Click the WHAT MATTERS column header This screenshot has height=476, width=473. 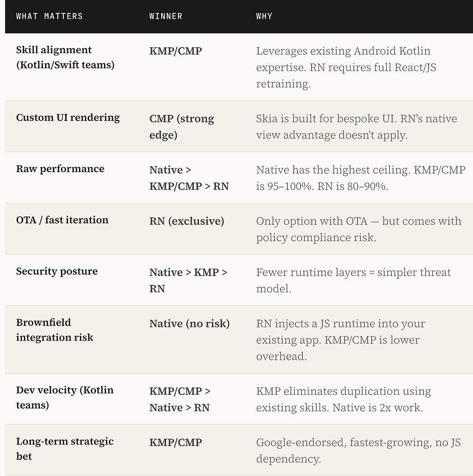49,16
